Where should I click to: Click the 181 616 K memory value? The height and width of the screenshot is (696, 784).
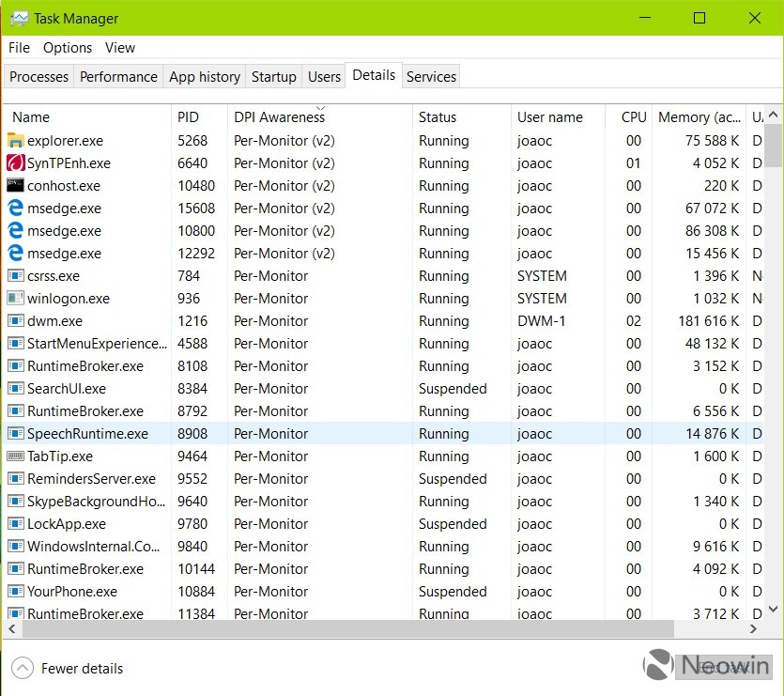tap(709, 320)
